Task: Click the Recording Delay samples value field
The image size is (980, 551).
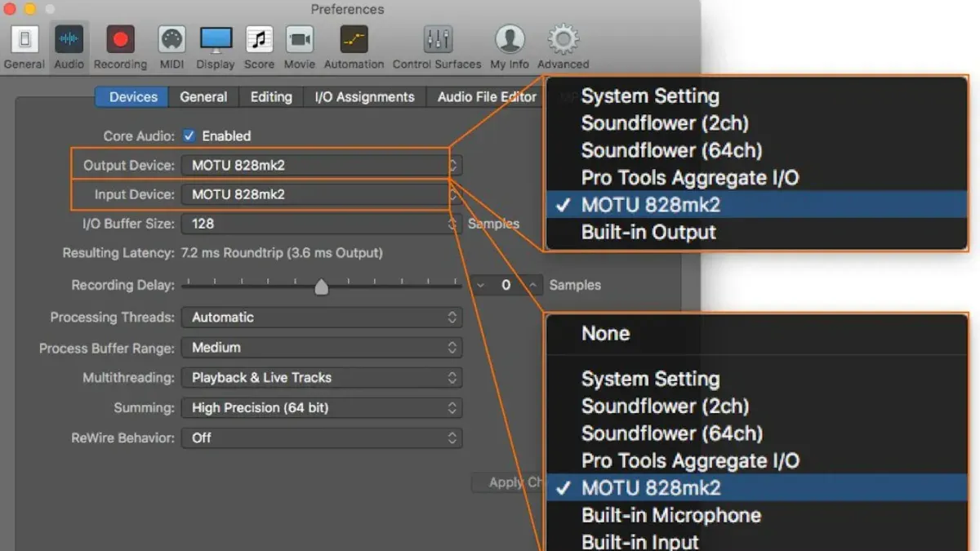Action: click(506, 285)
